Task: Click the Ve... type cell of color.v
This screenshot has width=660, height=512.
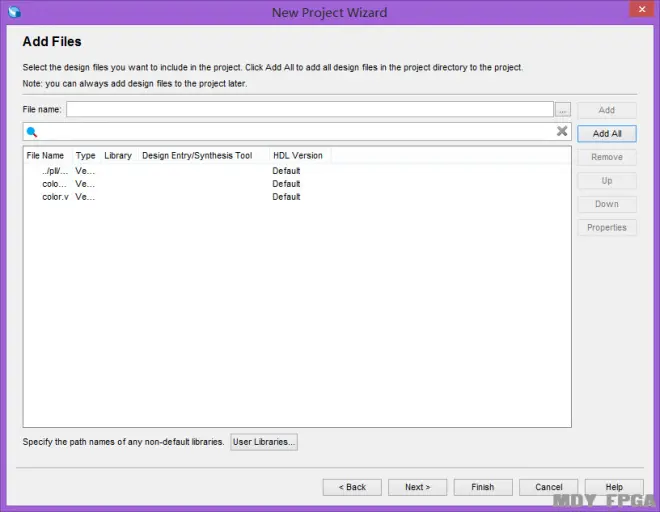Action: coord(85,197)
